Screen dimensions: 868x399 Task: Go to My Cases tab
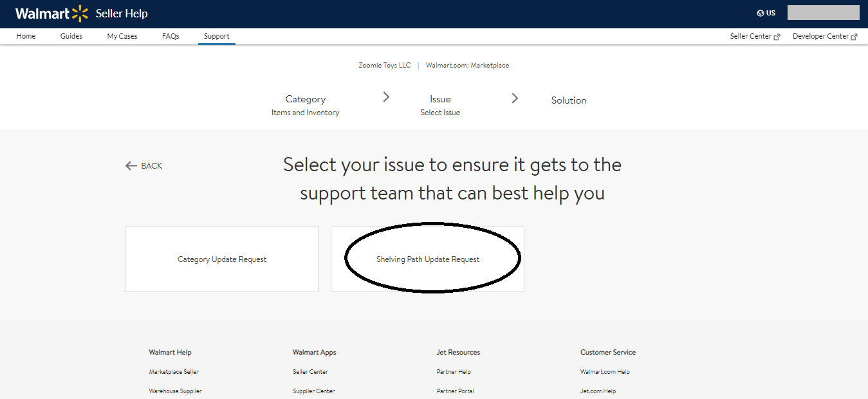click(x=122, y=36)
